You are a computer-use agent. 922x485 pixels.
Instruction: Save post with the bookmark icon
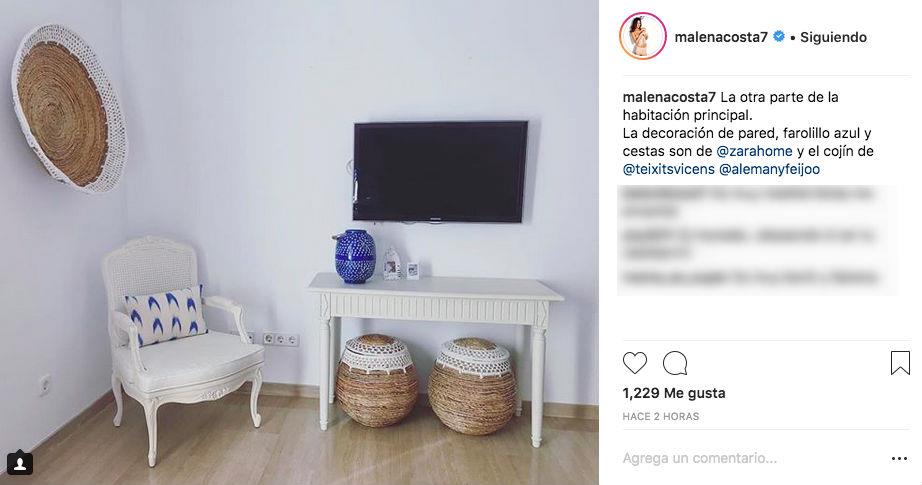coord(900,363)
